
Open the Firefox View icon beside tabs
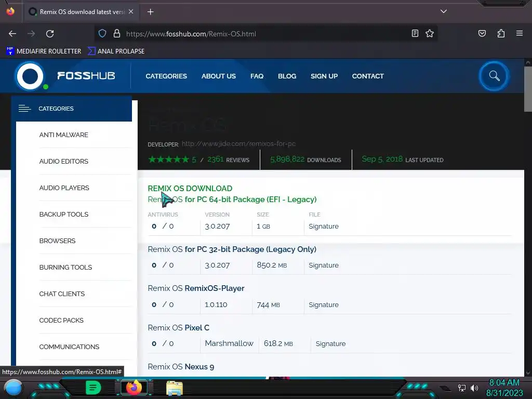(10, 11)
